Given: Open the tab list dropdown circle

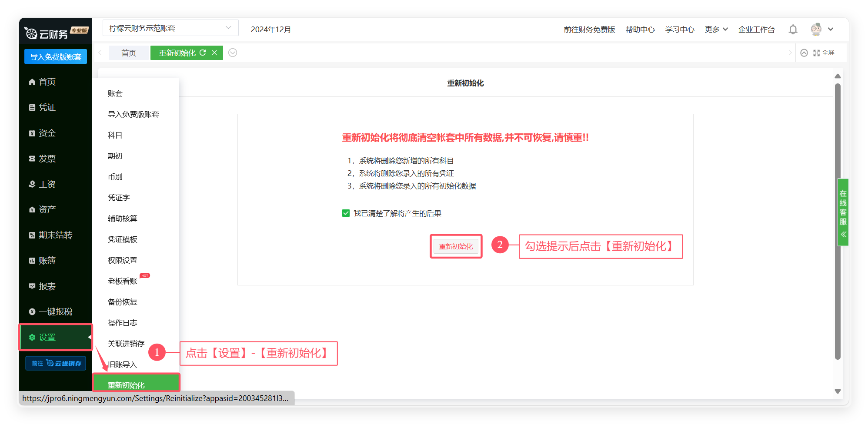Looking at the screenshot, I should [x=233, y=53].
